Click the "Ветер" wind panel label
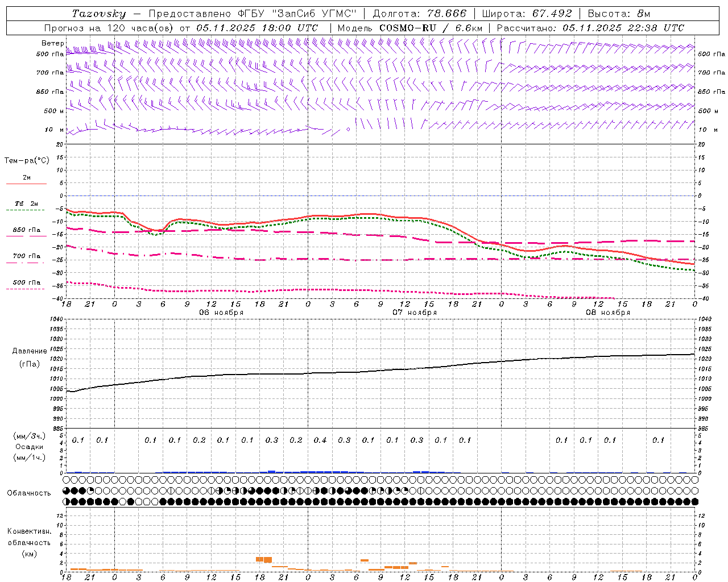This screenshot has height=582, width=728. [x=53, y=43]
